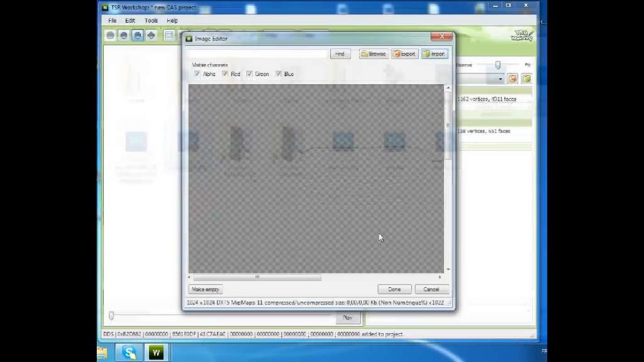Click the Image Editor horizontal scrollbar
Viewport: 644px width, 362px height.
257,277
